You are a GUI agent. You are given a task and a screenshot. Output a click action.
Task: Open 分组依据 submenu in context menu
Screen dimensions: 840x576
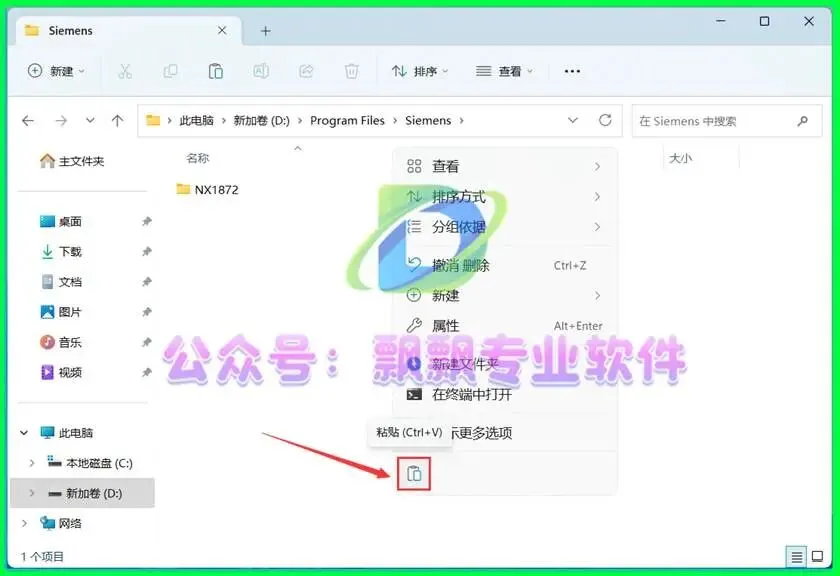[504, 227]
